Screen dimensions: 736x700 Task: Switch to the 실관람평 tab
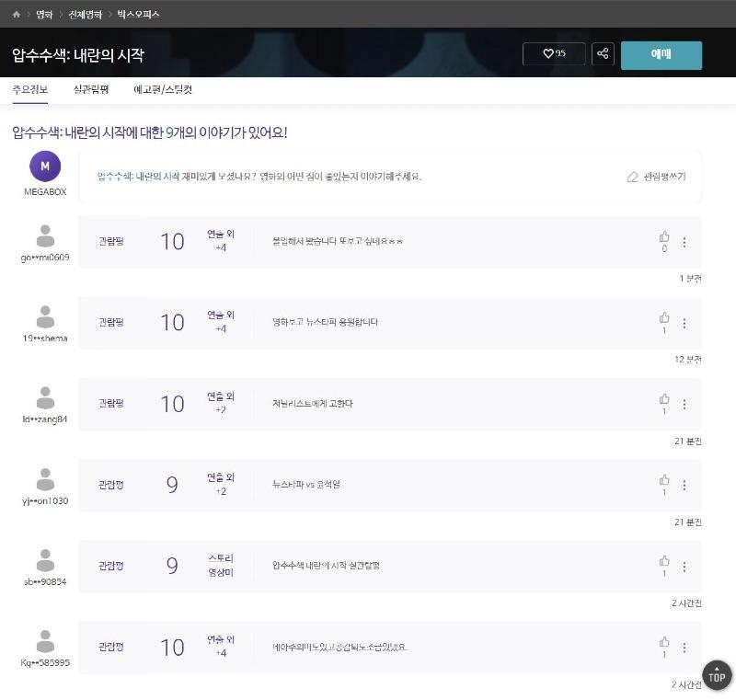click(91, 89)
